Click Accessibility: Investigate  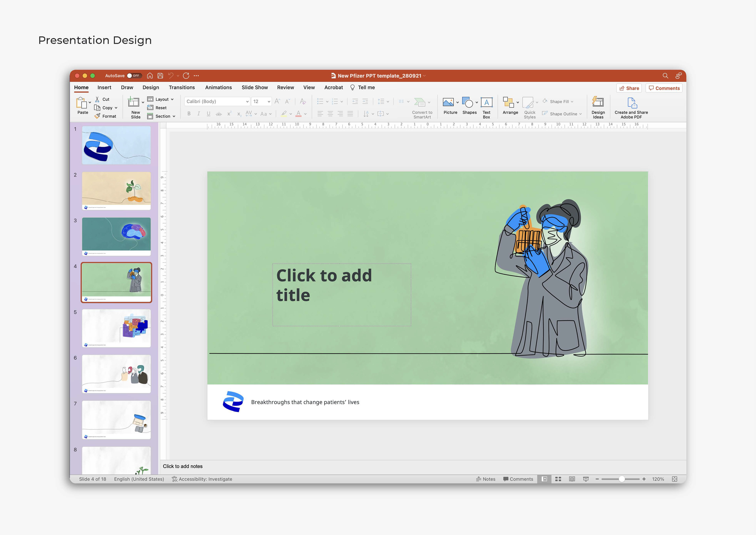point(202,479)
